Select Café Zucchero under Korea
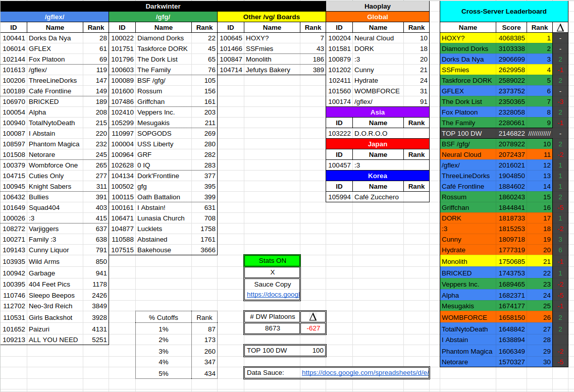Screen dimensions: 574x392 pos(378,197)
